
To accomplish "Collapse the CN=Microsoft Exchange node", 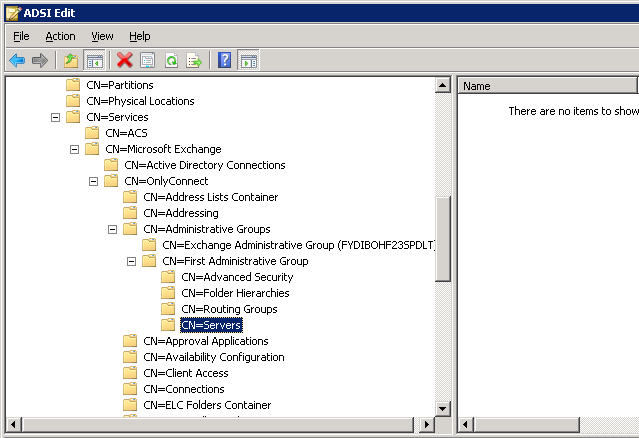I will coord(74,150).
